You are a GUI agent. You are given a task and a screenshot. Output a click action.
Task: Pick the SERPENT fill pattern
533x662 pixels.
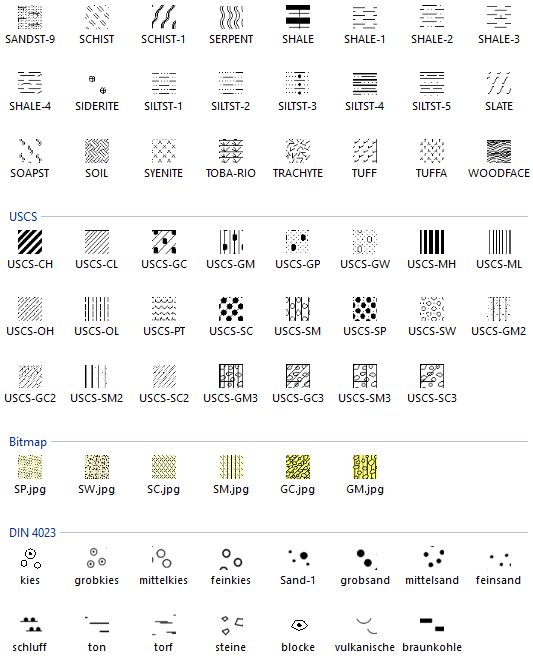[231, 17]
